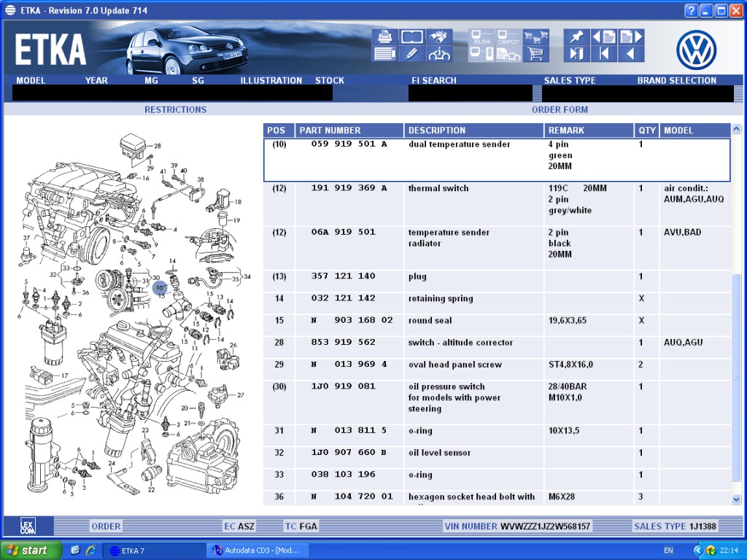Image resolution: width=747 pixels, height=560 pixels.
Task: Click the pushpin icon
Action: (577, 36)
